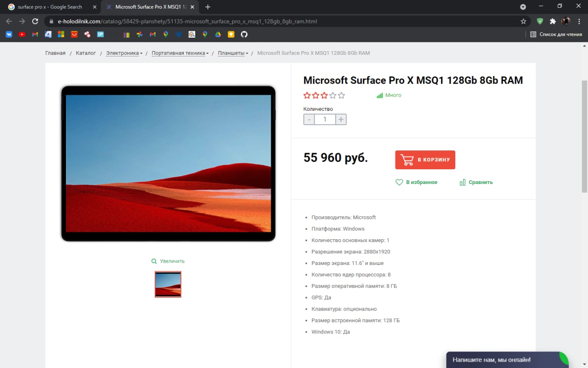The width and height of the screenshot is (588, 368).
Task: Click the tablet product image
Action: pos(168,163)
